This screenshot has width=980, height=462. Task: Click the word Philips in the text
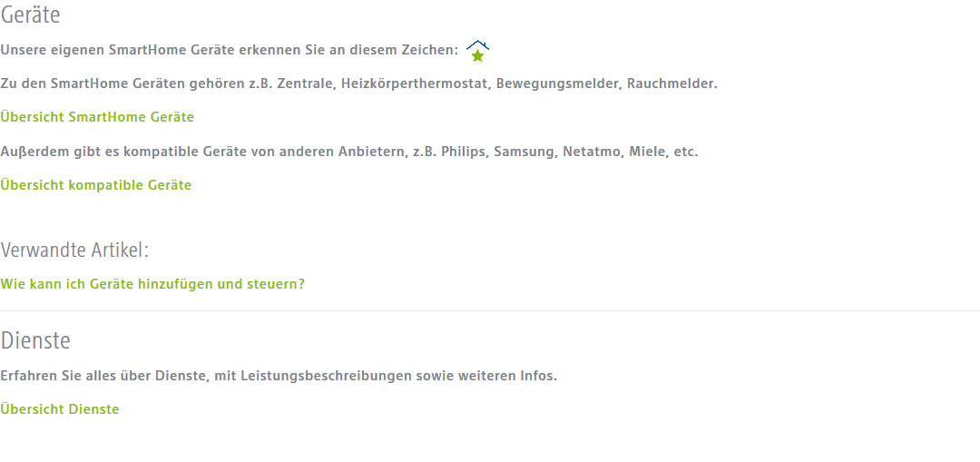point(463,152)
